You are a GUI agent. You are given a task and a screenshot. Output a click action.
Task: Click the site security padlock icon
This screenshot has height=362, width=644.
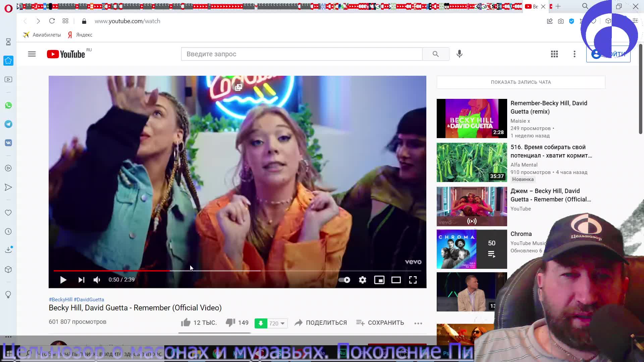pos(84,21)
